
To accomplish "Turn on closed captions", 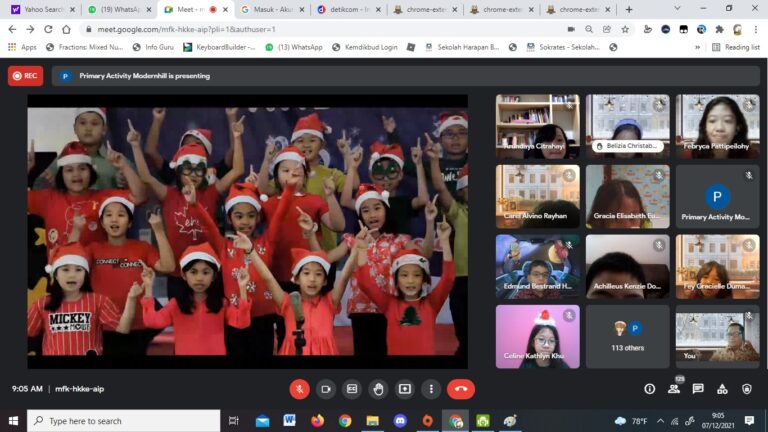I will [x=352, y=389].
